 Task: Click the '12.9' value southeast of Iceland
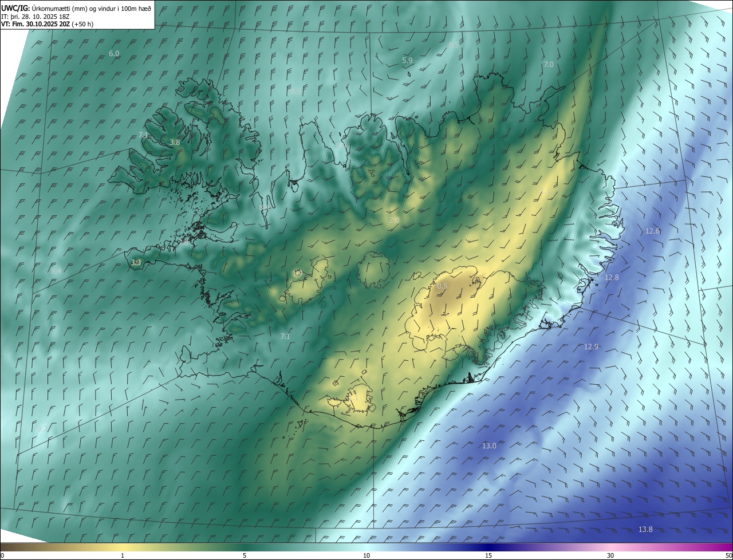(x=591, y=346)
